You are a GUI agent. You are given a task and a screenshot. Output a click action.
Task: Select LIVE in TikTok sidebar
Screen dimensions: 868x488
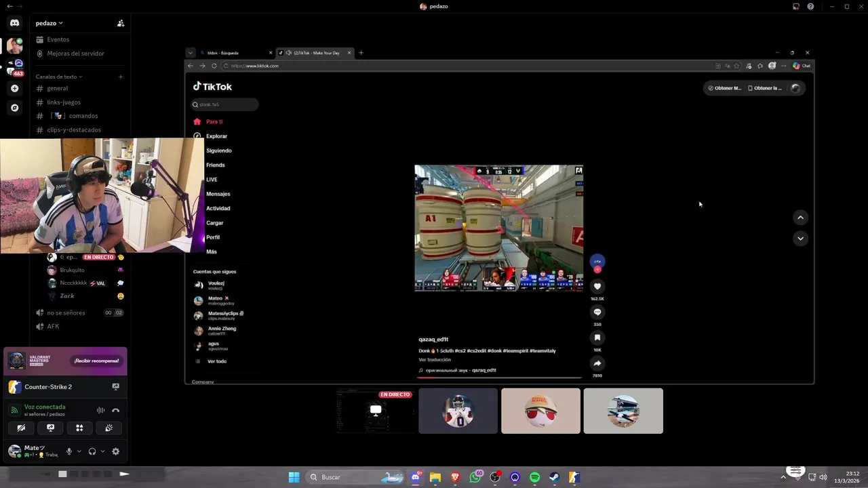[x=212, y=180]
